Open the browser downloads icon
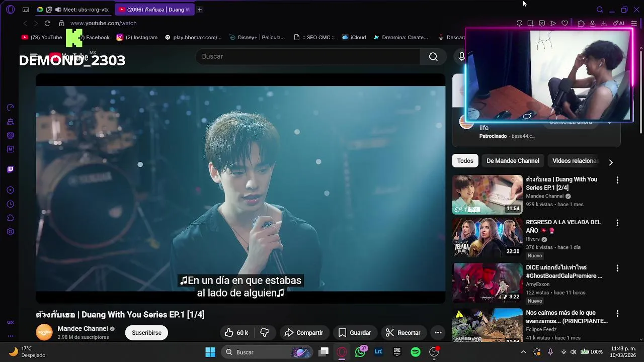The width and height of the screenshot is (644, 362). pos(604,23)
